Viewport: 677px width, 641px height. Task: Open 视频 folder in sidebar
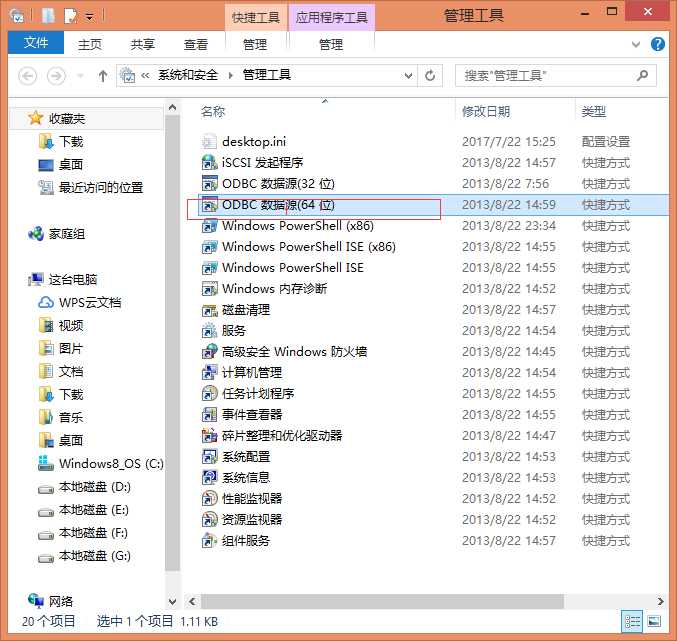pyautogui.click(x=70, y=325)
